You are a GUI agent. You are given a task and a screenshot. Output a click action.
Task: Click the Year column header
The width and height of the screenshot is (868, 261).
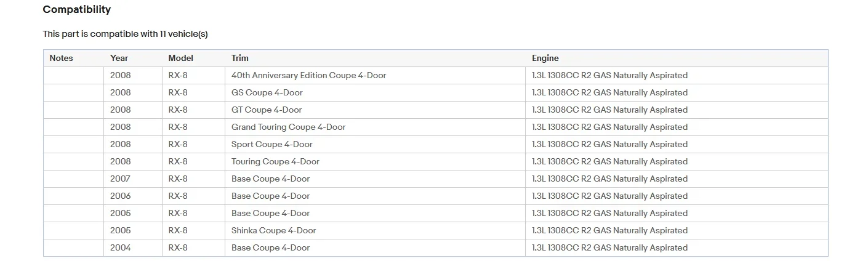[119, 58]
